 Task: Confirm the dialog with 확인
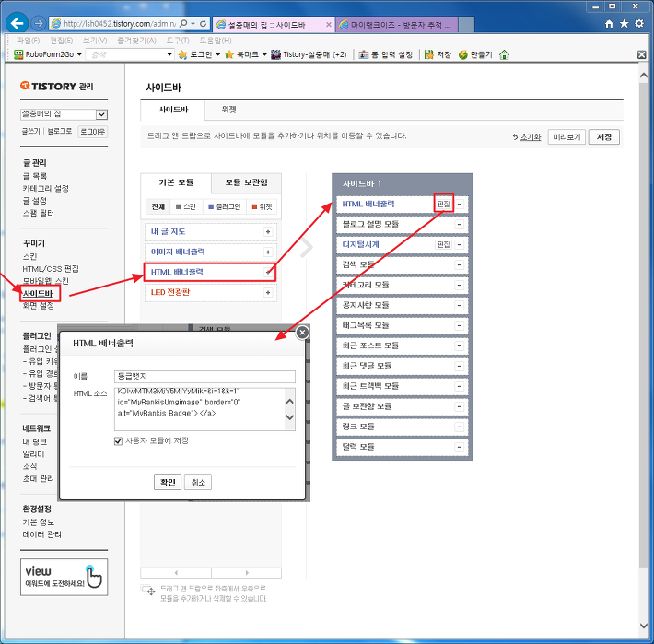[168, 482]
